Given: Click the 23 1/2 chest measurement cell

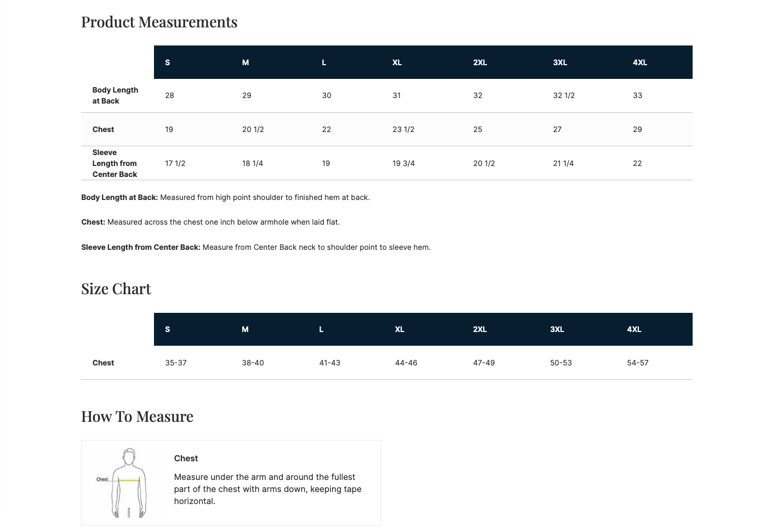Looking at the screenshot, I should tap(403, 129).
